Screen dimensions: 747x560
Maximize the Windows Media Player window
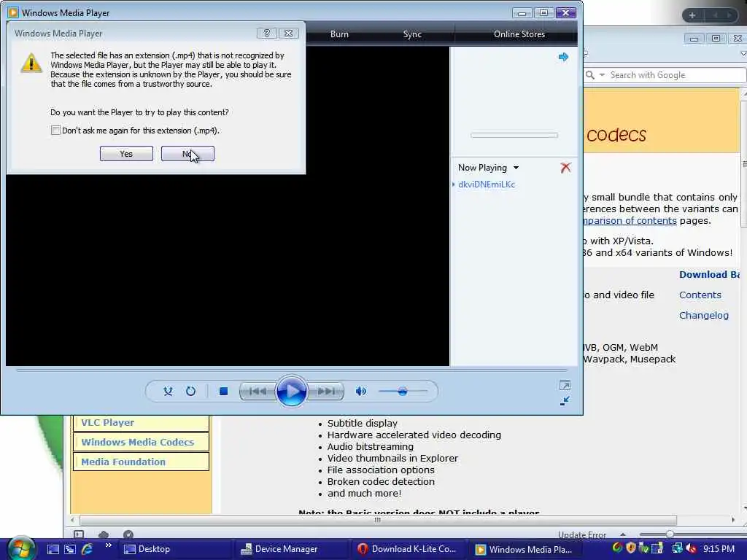click(x=543, y=13)
